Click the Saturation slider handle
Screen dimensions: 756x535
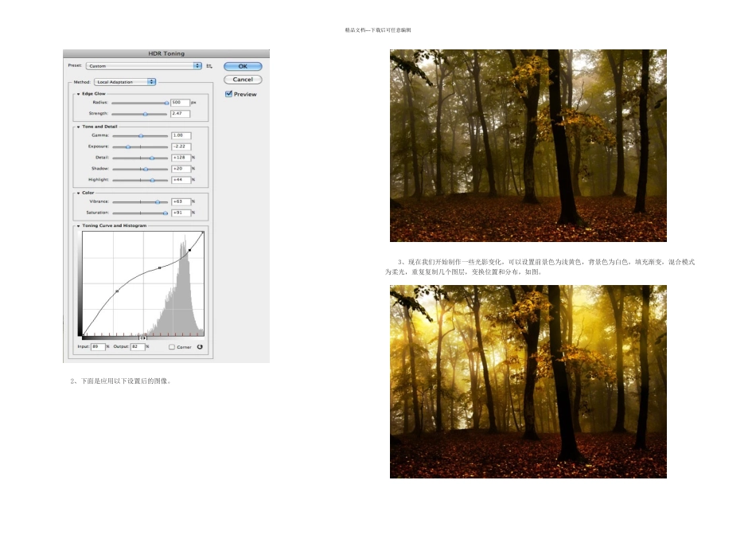click(165, 213)
